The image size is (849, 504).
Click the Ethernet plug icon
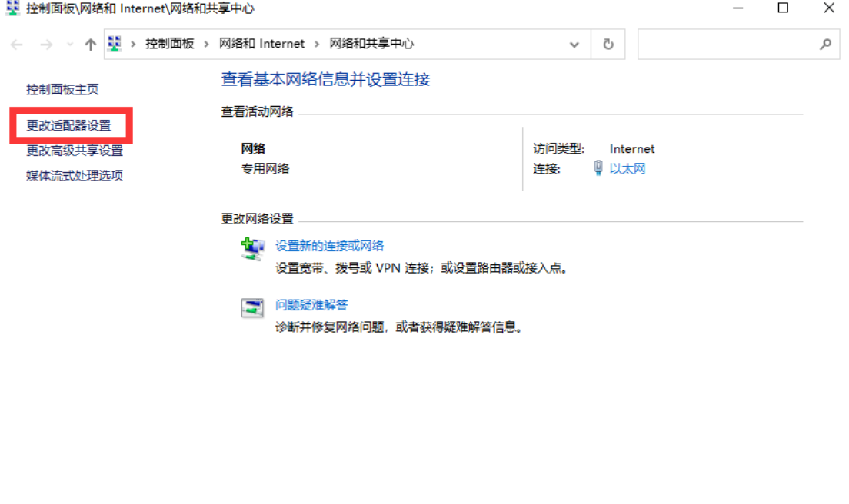coord(598,168)
